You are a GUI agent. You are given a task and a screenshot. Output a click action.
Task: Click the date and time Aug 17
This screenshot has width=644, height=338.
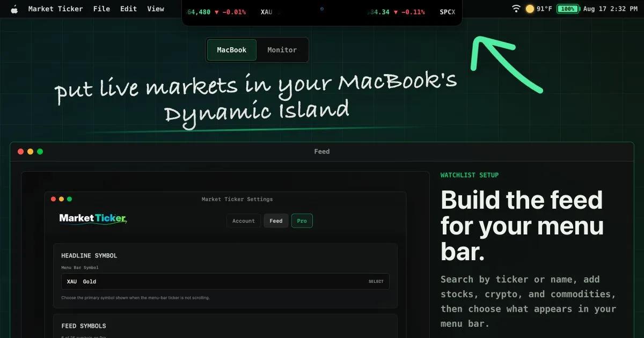pos(610,9)
